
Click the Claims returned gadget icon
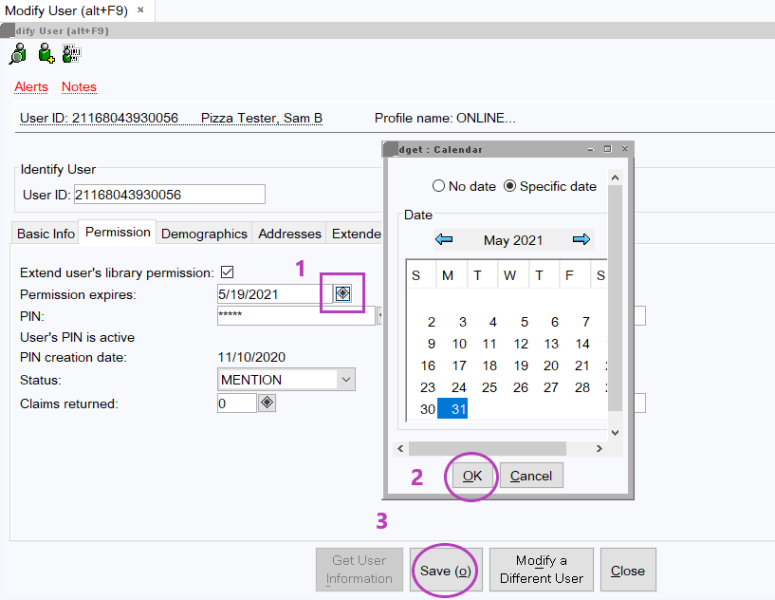click(x=267, y=403)
